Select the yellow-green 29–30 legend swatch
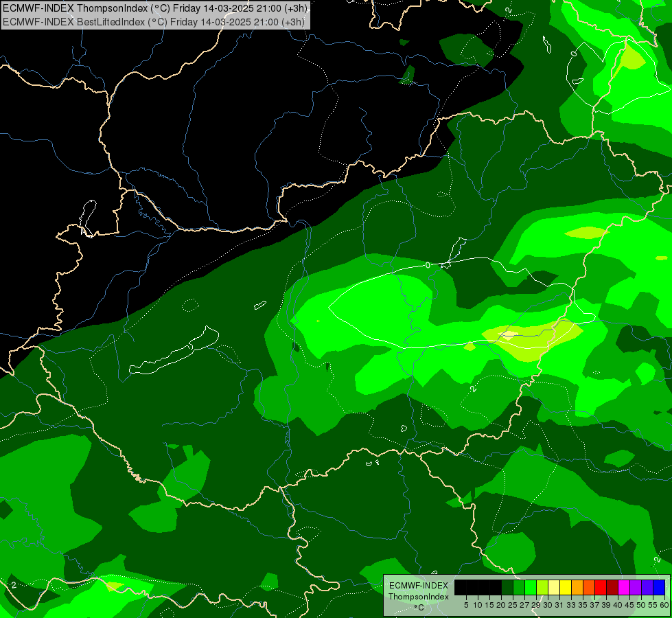 click(542, 587)
